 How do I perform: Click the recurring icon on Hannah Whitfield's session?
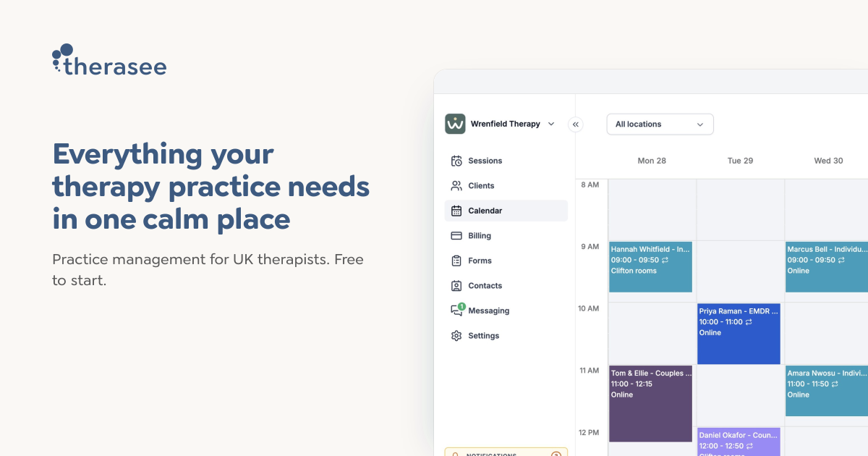(665, 260)
